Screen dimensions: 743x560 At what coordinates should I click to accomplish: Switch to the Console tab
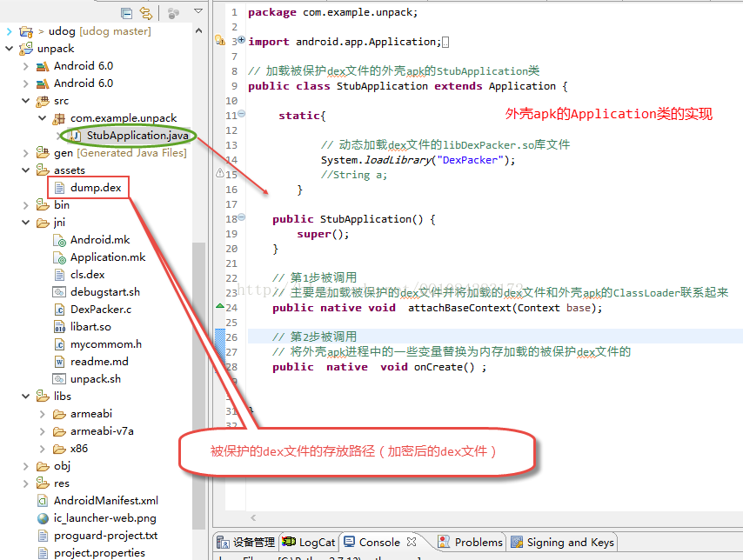click(x=372, y=542)
